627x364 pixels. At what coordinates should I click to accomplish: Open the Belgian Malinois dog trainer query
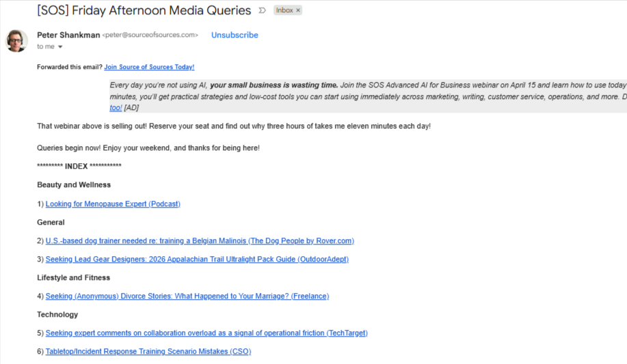[x=200, y=240]
